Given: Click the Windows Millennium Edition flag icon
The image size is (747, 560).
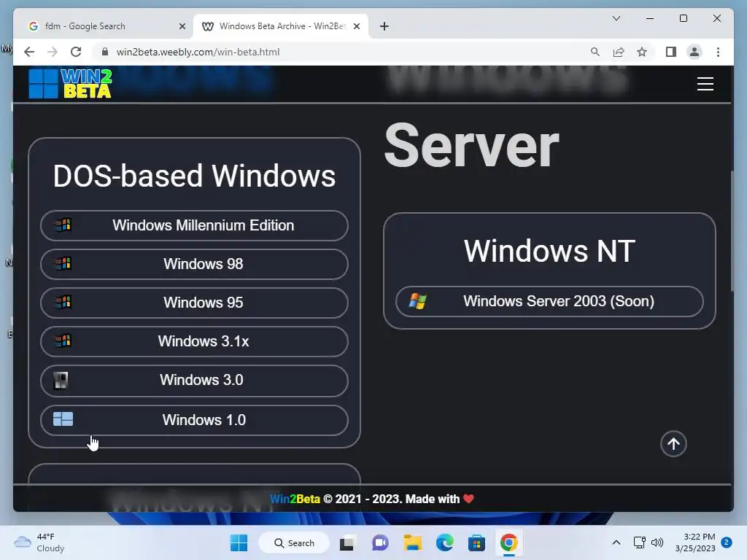Looking at the screenshot, I should (63, 225).
